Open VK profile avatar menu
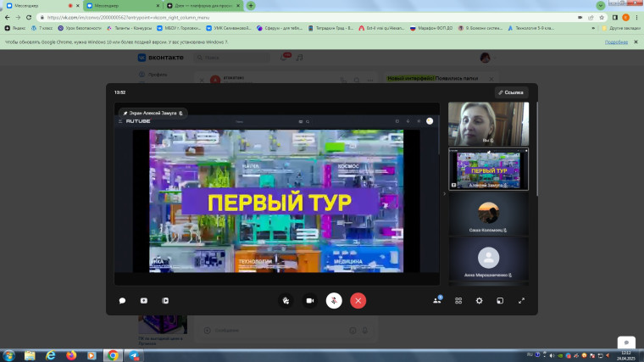644x362 pixels. [x=487, y=58]
